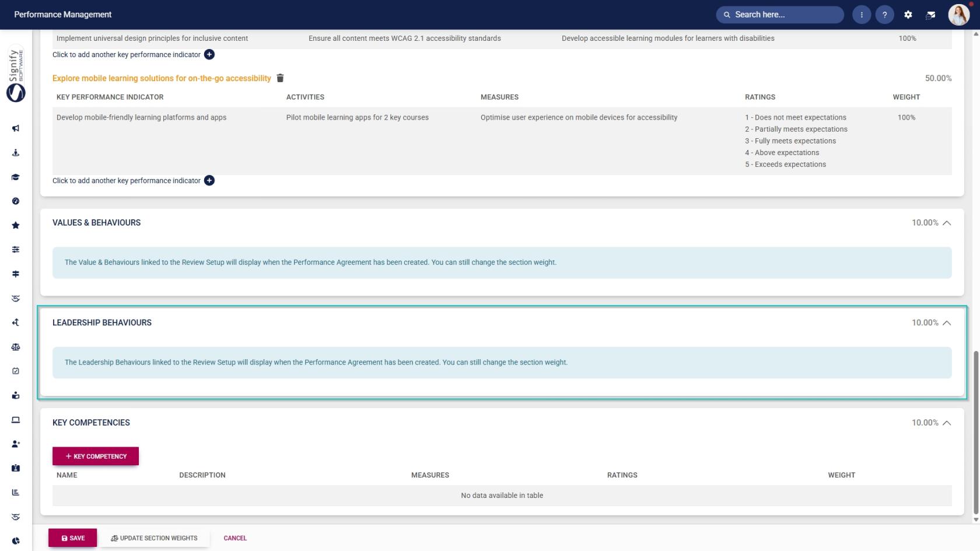The width and height of the screenshot is (980, 551).
Task: Open the balance scale sidebar icon
Action: point(16,347)
